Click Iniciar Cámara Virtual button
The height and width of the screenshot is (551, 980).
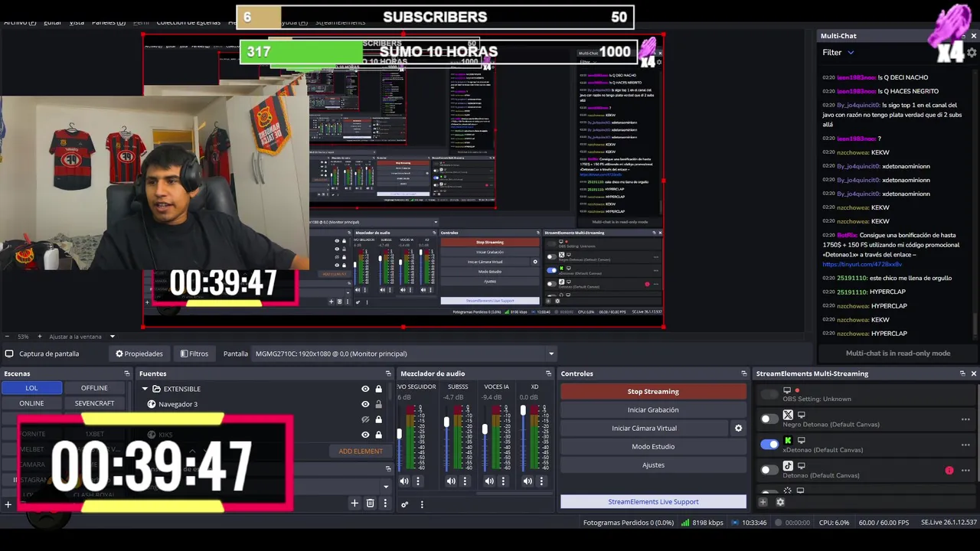[645, 428]
